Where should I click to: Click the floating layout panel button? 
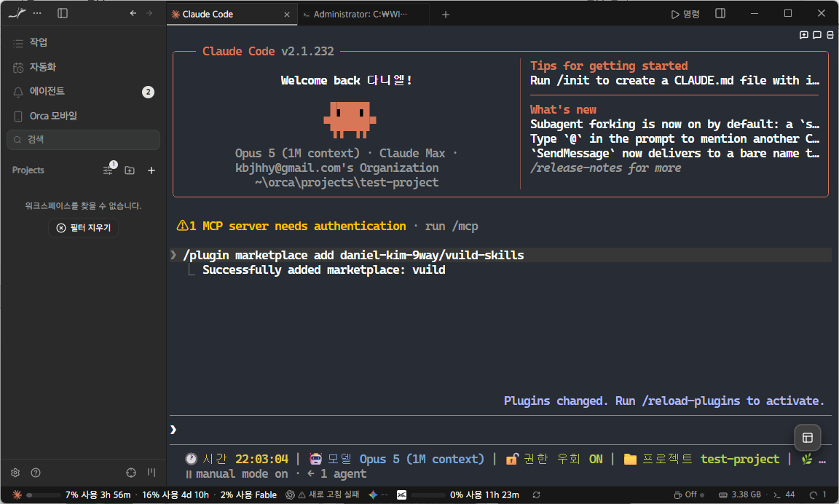[x=808, y=438]
